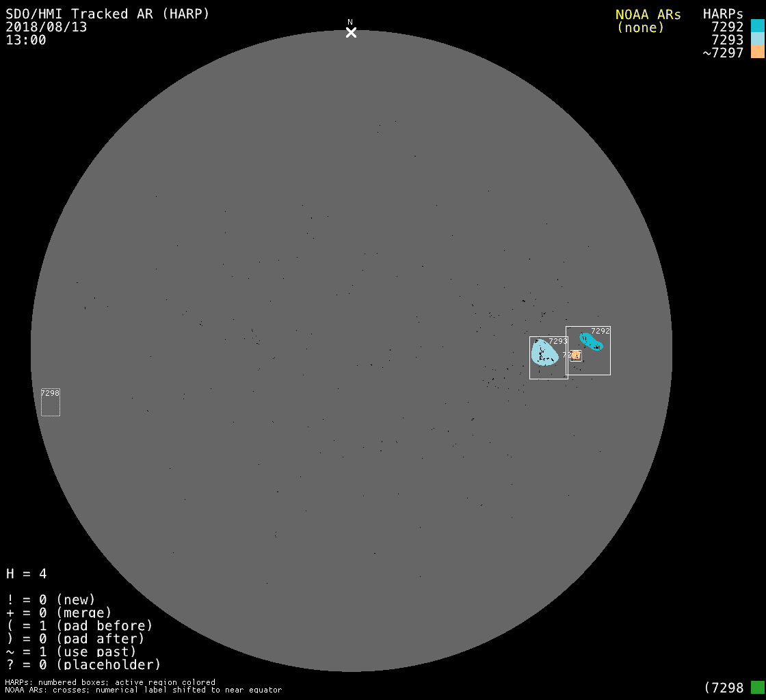766x700 pixels.
Task: Click the ~7297 entry in HARPs legend
Action: [723, 53]
